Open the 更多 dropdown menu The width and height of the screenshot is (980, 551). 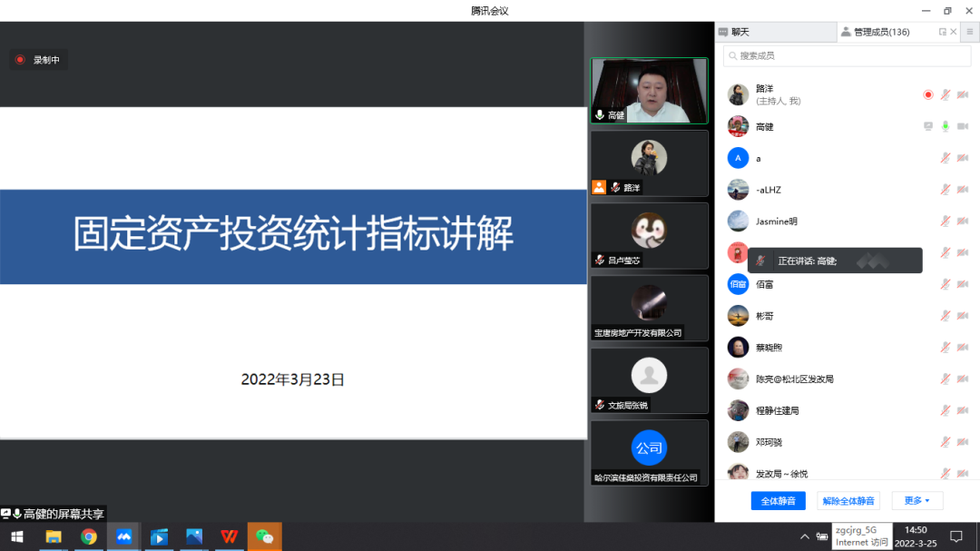pos(917,500)
